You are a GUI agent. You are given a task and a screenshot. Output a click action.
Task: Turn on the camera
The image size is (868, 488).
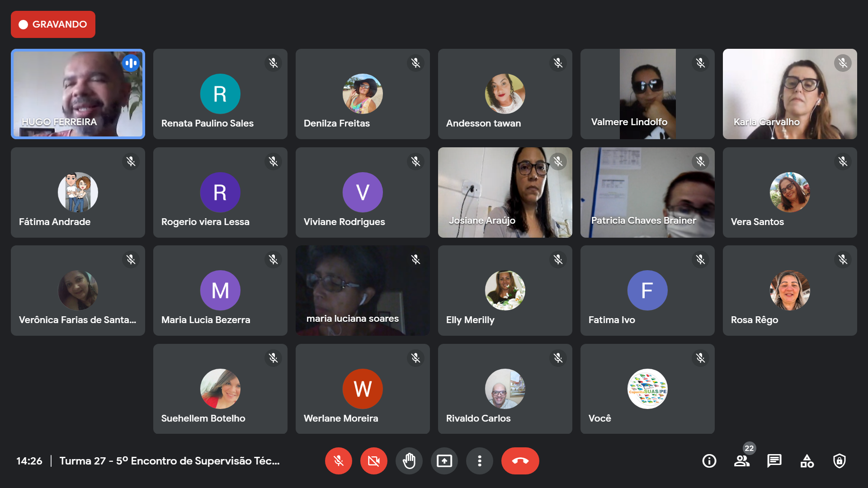pyautogui.click(x=373, y=461)
